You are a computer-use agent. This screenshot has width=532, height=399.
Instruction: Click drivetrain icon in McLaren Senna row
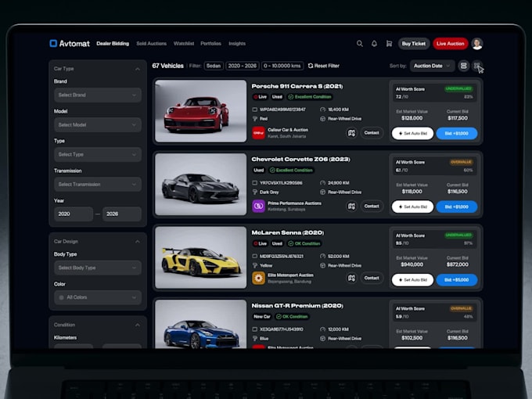click(x=322, y=265)
